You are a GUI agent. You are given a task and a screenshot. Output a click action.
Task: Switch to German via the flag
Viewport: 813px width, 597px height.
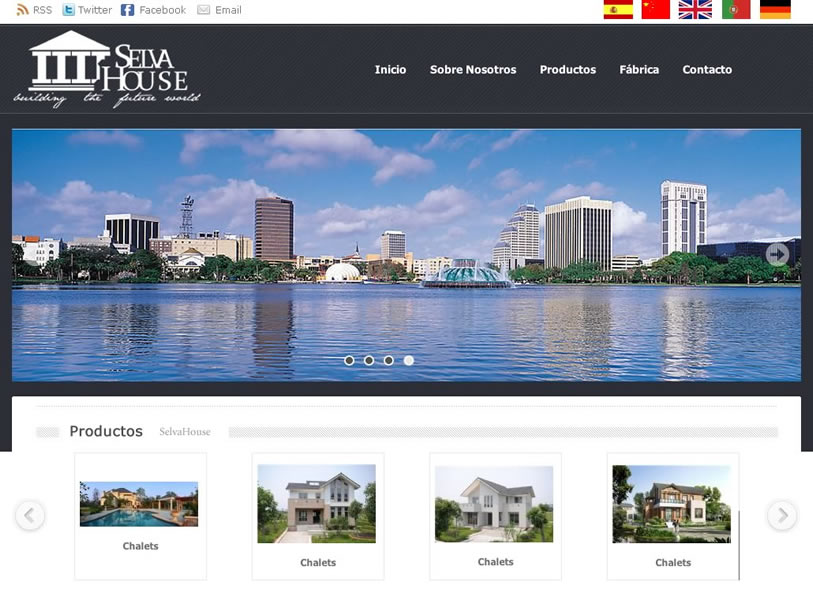(x=775, y=10)
